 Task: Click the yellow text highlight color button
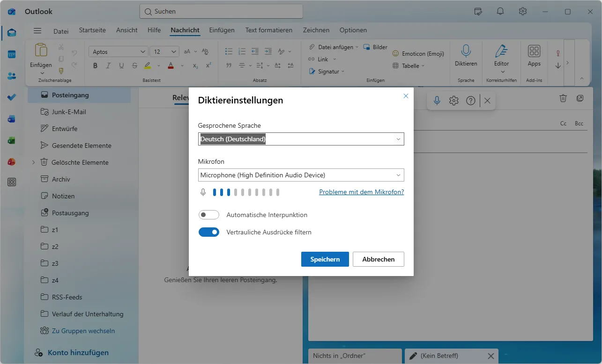(x=148, y=66)
